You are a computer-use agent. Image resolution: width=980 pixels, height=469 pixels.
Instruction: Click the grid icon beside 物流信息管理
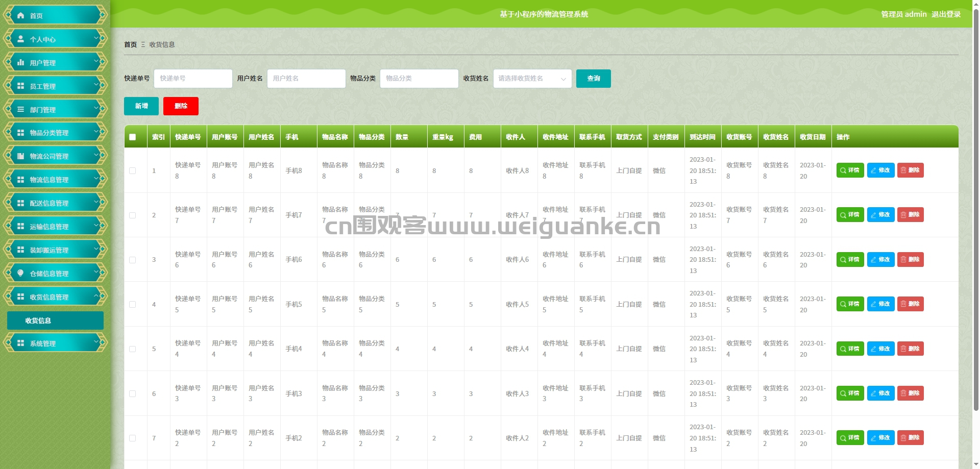point(20,179)
